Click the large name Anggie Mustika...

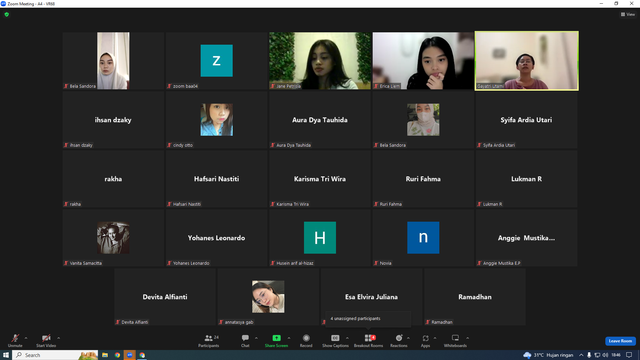coord(527,238)
